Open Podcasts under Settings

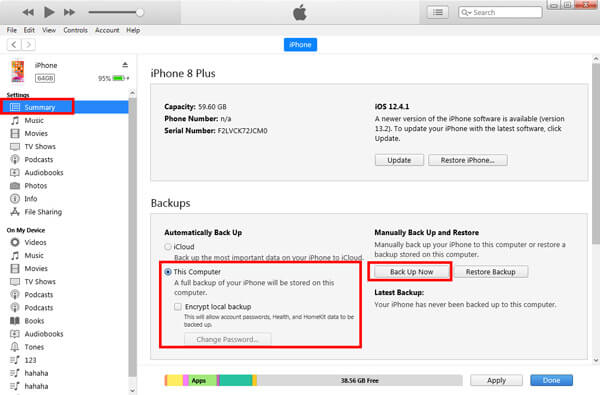click(39, 160)
